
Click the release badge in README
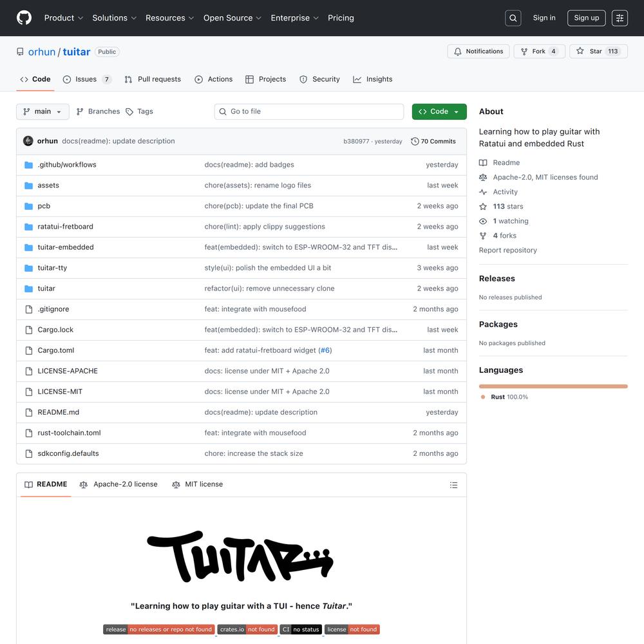coord(159,630)
